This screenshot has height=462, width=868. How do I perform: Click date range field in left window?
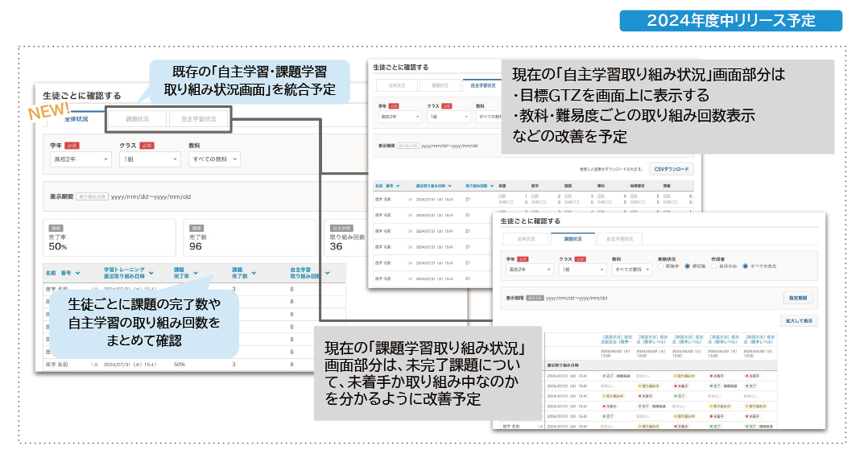pyautogui.click(x=151, y=196)
